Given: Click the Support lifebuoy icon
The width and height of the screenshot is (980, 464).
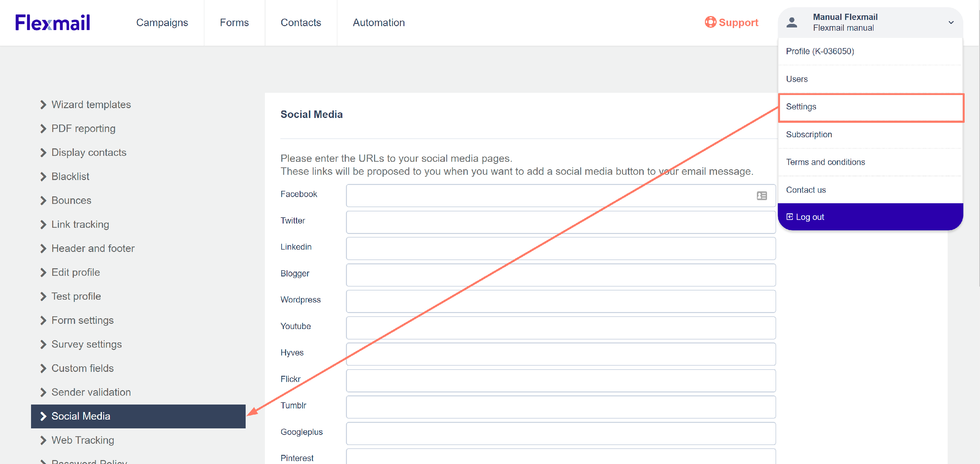Looking at the screenshot, I should point(710,22).
